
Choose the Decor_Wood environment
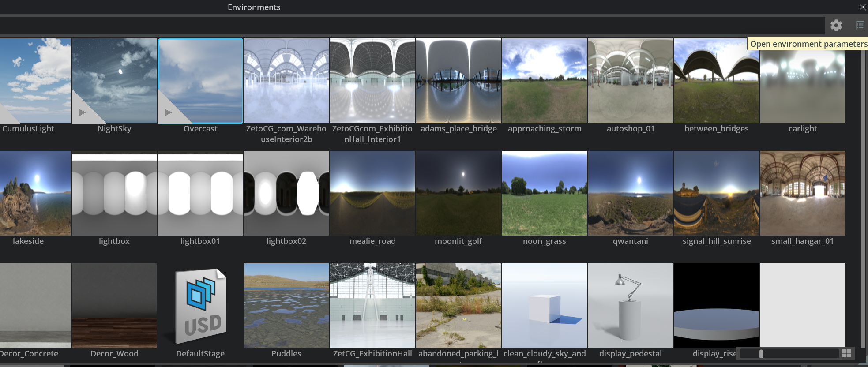[114, 306]
